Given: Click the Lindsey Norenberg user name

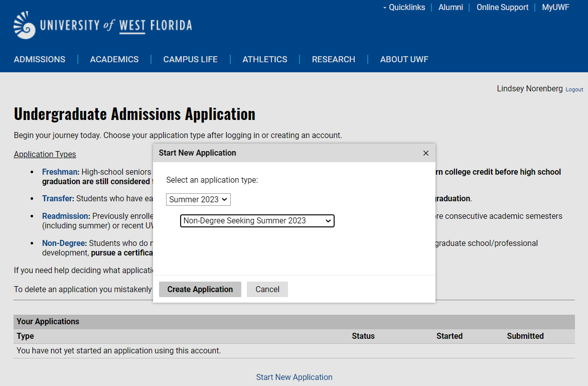Looking at the screenshot, I should (x=529, y=88).
